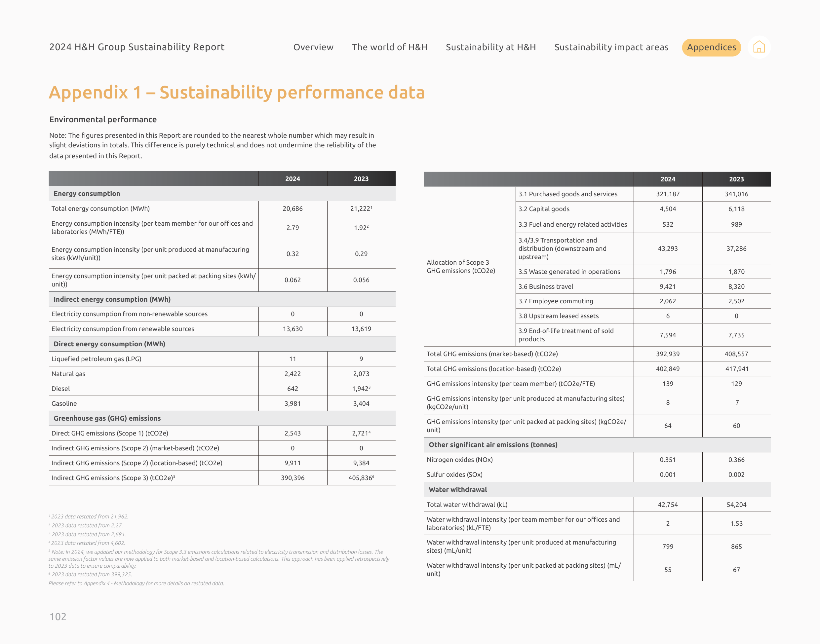820x644 pixels.
Task: Click Scope 3 emissions 2024 value 390,396
Action: tap(292, 478)
